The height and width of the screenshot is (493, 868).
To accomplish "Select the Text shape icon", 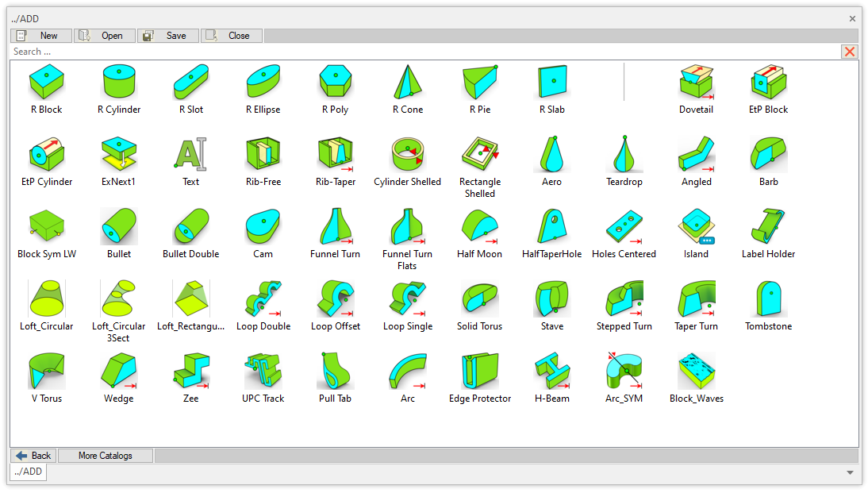I will 190,155.
